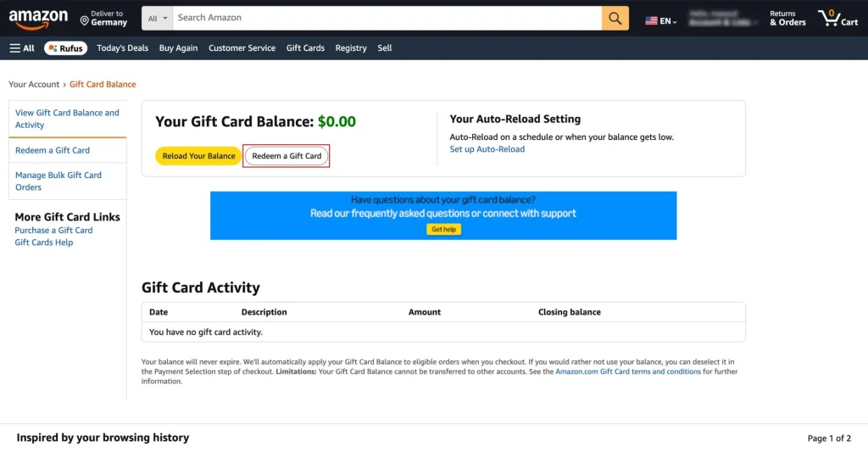Open Gift Cards in navigation bar
This screenshot has width=868, height=457.
click(305, 48)
